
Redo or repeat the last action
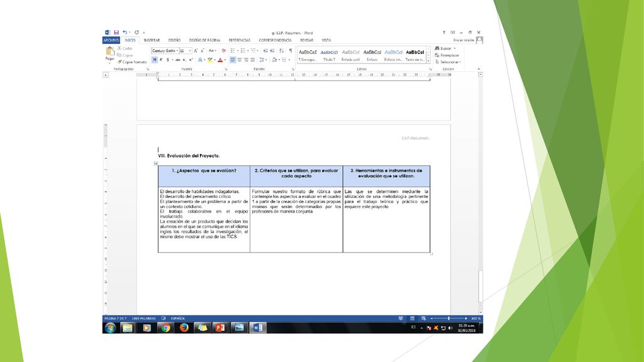136,33
